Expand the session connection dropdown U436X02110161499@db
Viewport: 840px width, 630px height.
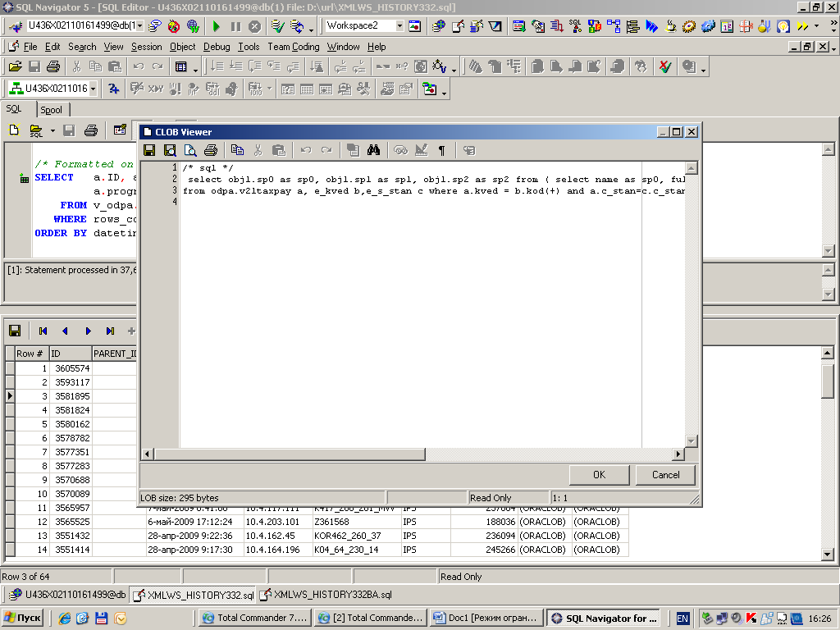tap(139, 26)
